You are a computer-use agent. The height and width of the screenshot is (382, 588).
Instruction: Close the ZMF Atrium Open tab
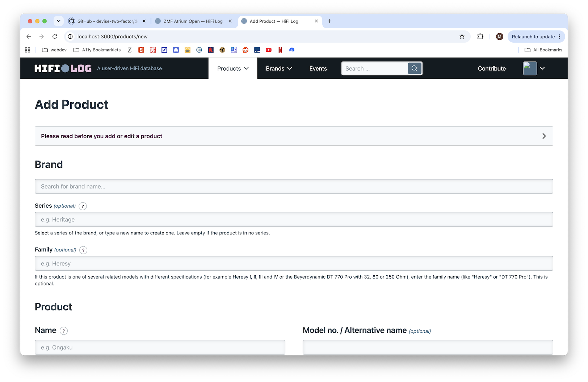(230, 21)
